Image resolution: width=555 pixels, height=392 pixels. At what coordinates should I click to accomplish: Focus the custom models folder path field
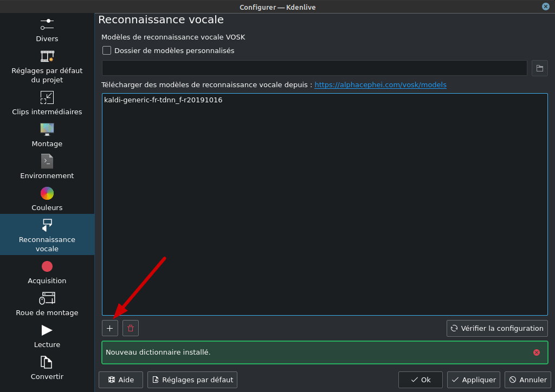[314, 68]
